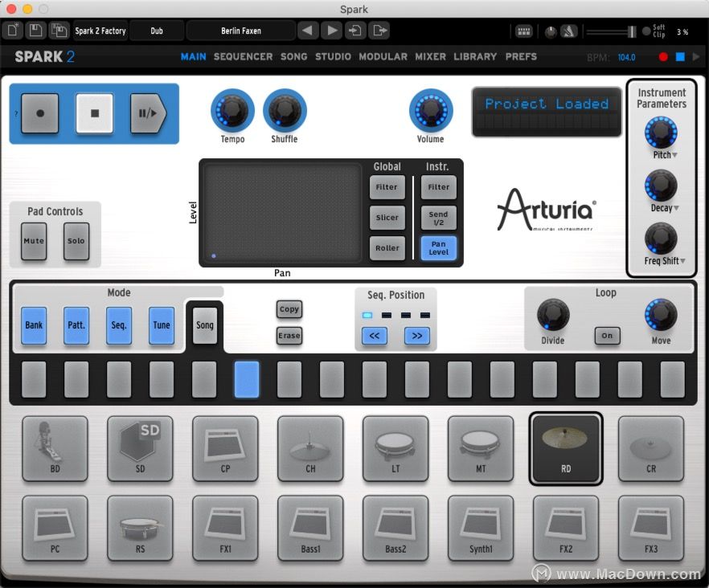Viewport: 709px width, 588px height.
Task: Toggle the Mute pad control
Action: (34, 241)
